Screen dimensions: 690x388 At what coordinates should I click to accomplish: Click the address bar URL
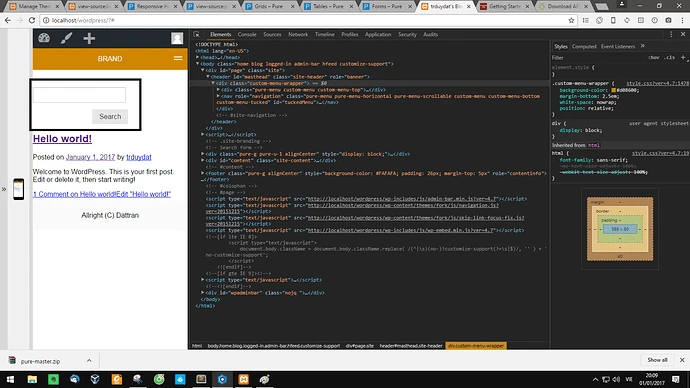point(83,20)
